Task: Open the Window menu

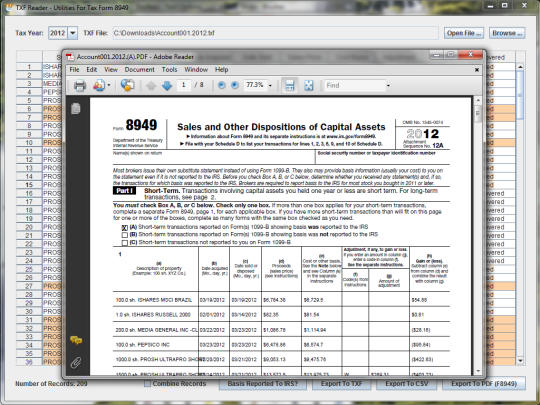Action: coord(196,70)
